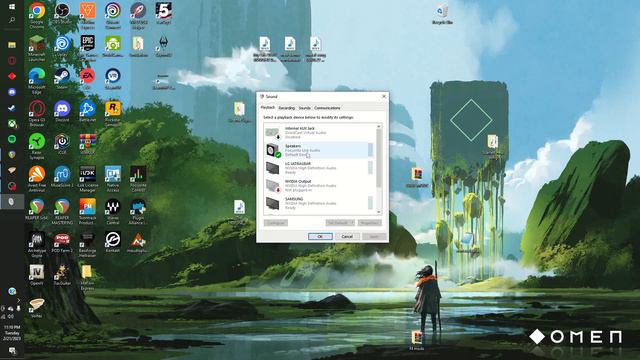Open Discord desktop shortcut
Viewport: 640px width, 360px height.
pos(62,111)
